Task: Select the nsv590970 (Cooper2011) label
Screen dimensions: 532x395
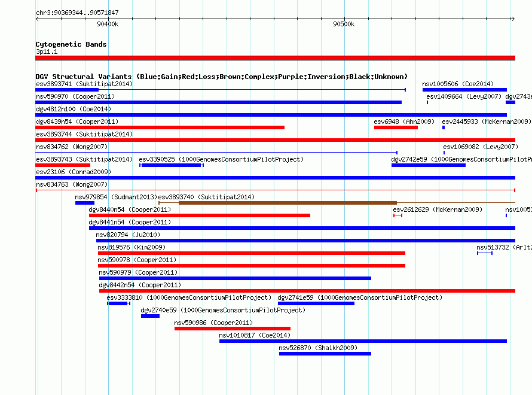Action: (x=75, y=96)
